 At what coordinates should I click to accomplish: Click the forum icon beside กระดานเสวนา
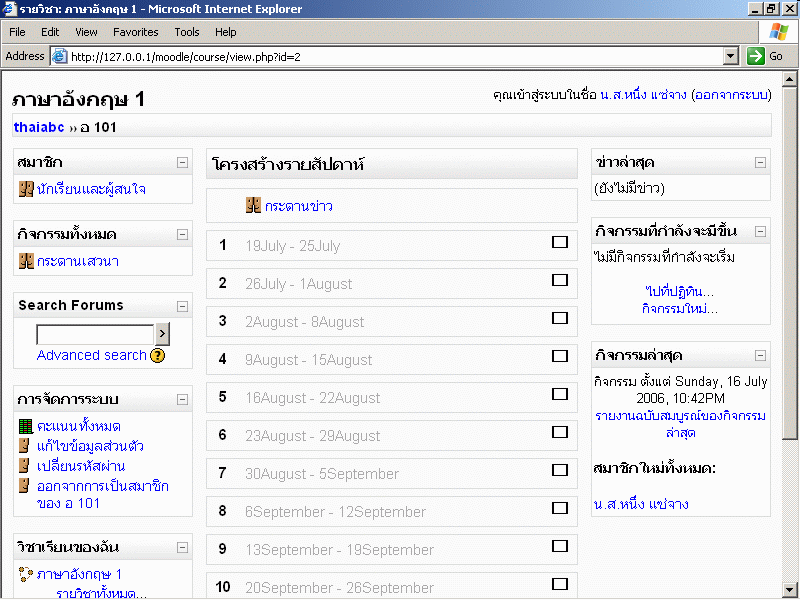pos(26,261)
